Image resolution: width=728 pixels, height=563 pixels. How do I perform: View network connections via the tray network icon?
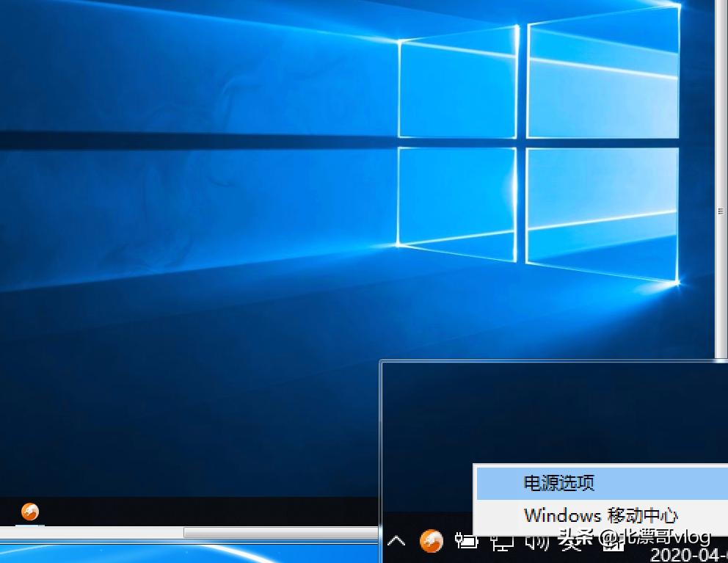pos(502,543)
